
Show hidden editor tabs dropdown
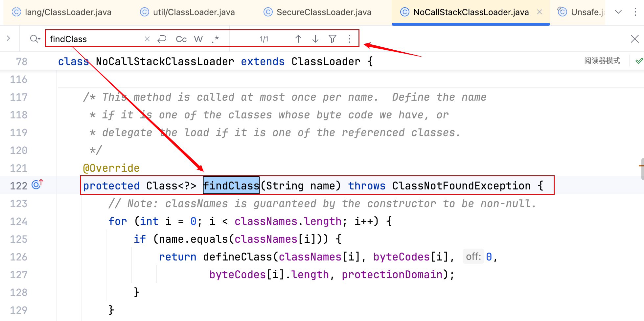point(618,12)
